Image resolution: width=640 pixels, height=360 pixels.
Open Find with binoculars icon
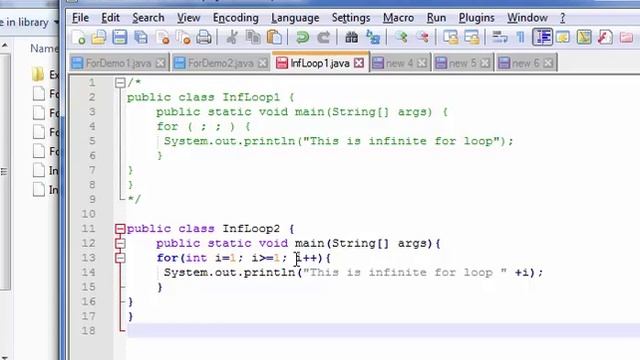click(351, 38)
